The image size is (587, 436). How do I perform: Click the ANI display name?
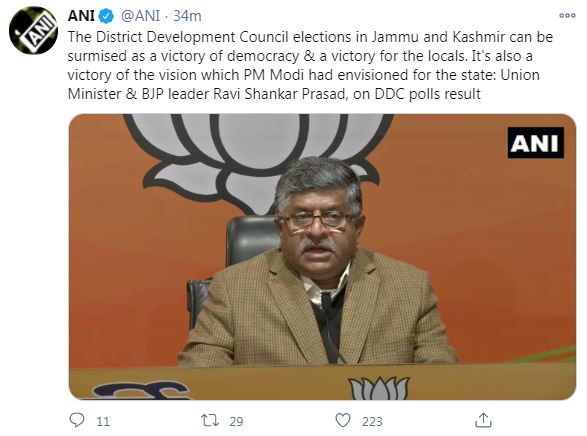click(x=81, y=16)
